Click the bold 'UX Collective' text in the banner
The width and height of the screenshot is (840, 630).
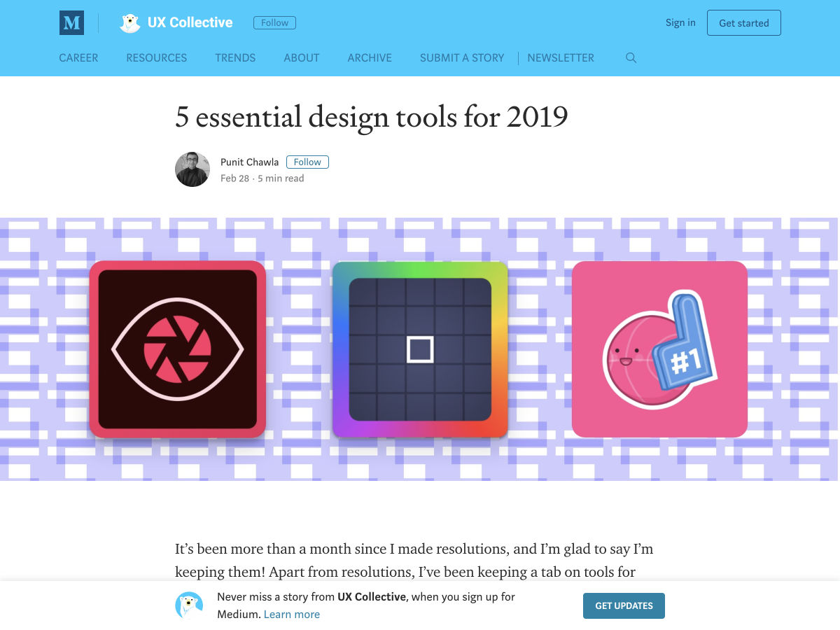(372, 597)
